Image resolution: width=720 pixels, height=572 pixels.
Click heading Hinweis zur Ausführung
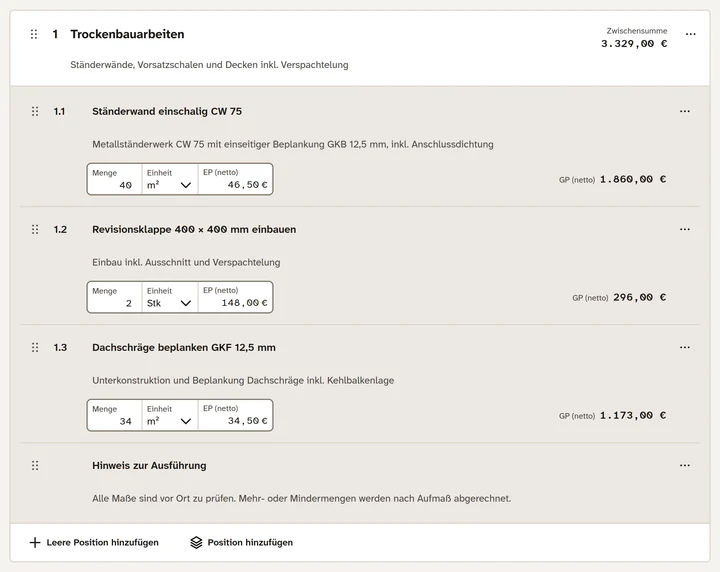pos(149,465)
